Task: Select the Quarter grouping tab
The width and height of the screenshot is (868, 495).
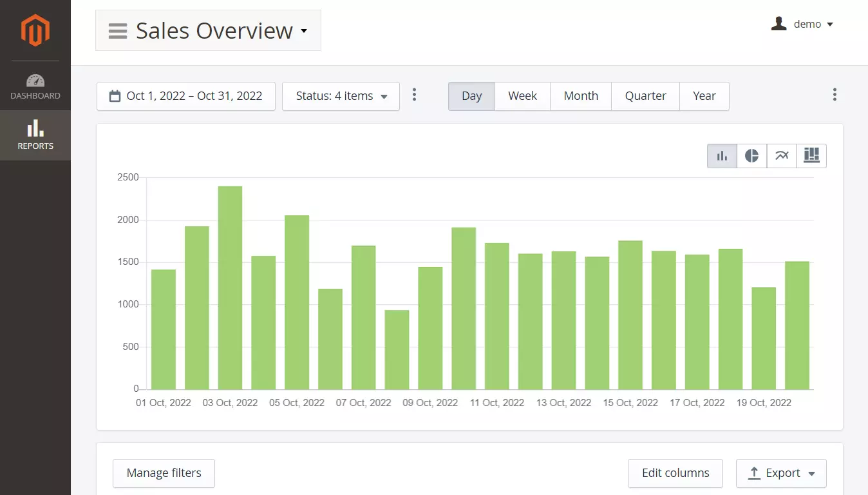Action: click(x=645, y=96)
